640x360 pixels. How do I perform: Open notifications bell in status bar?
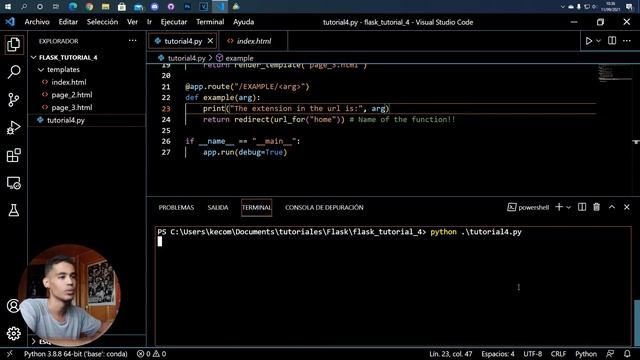tap(627, 353)
